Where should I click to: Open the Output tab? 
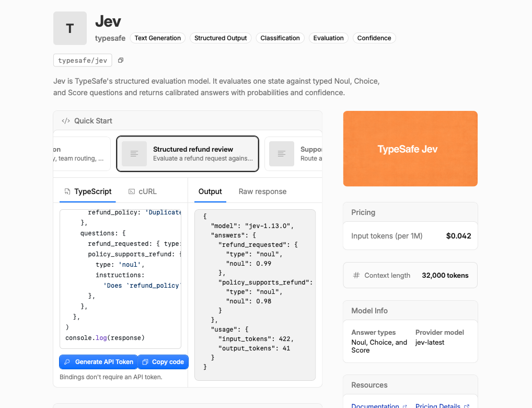click(210, 191)
